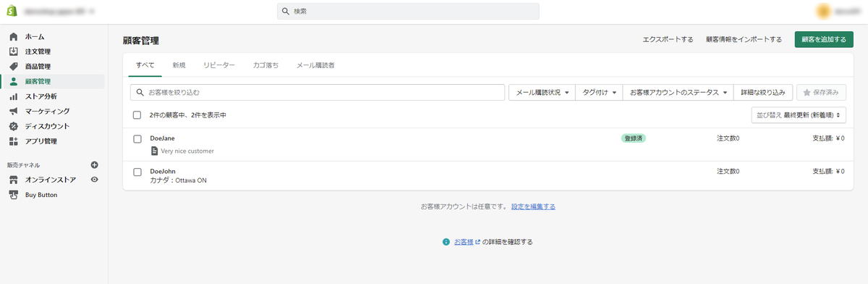Select the DoeJohn customer checkbox

tap(137, 172)
